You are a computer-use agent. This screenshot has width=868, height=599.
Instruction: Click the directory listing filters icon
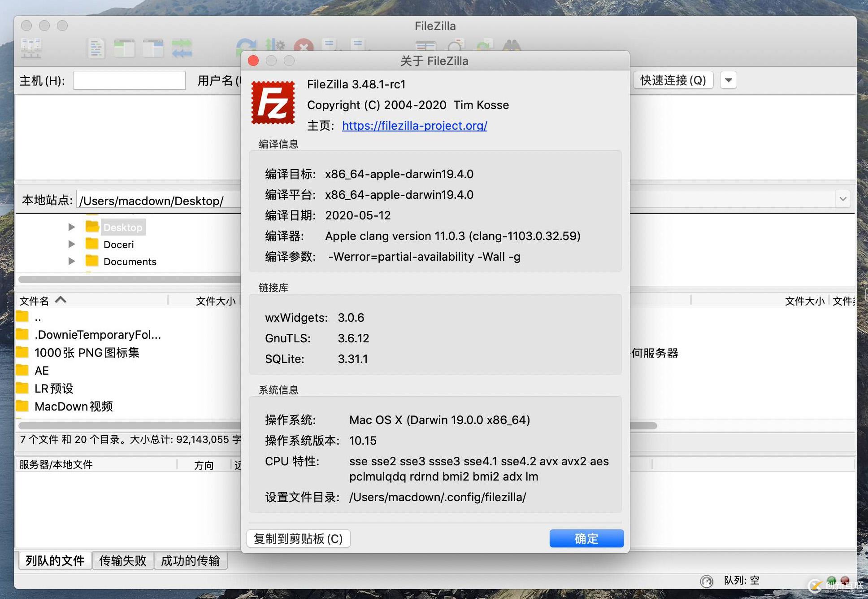pos(425,45)
